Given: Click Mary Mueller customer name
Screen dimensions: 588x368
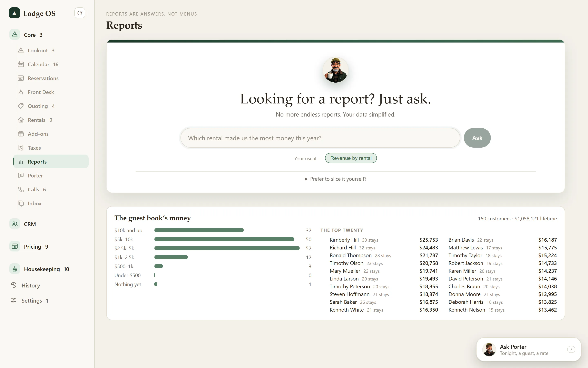Looking at the screenshot, I should click(345, 271).
